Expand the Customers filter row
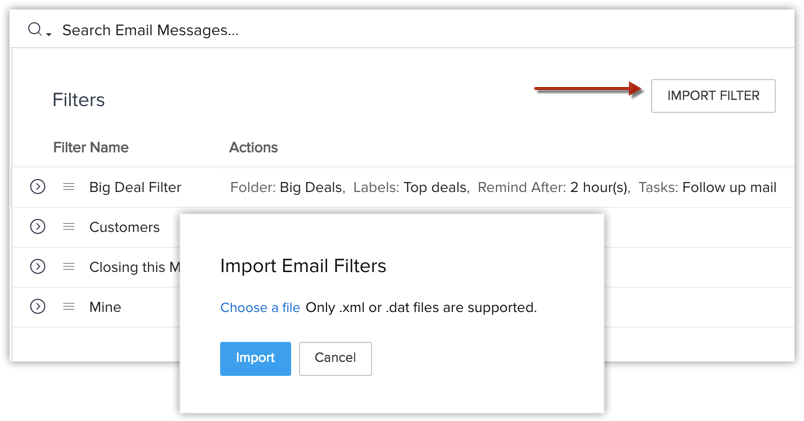The height and width of the screenshot is (421, 804). (x=38, y=227)
